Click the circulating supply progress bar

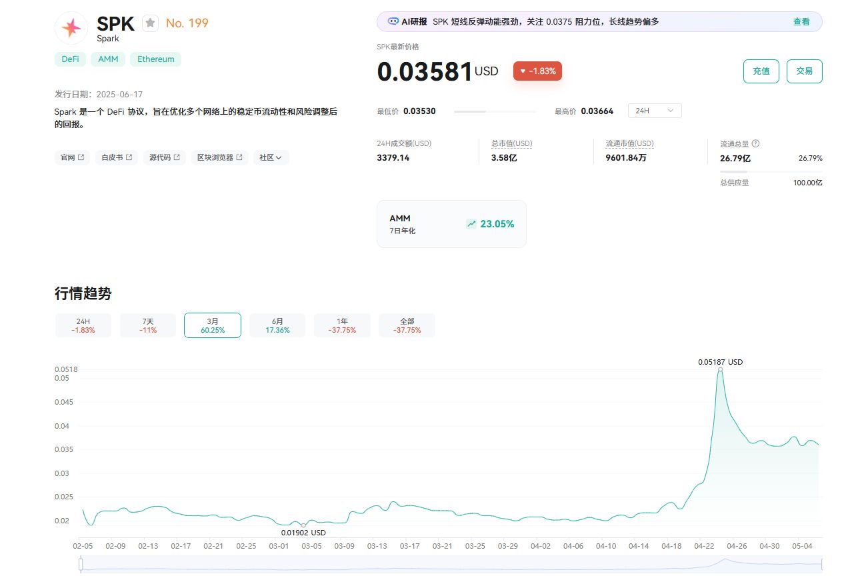click(771, 171)
